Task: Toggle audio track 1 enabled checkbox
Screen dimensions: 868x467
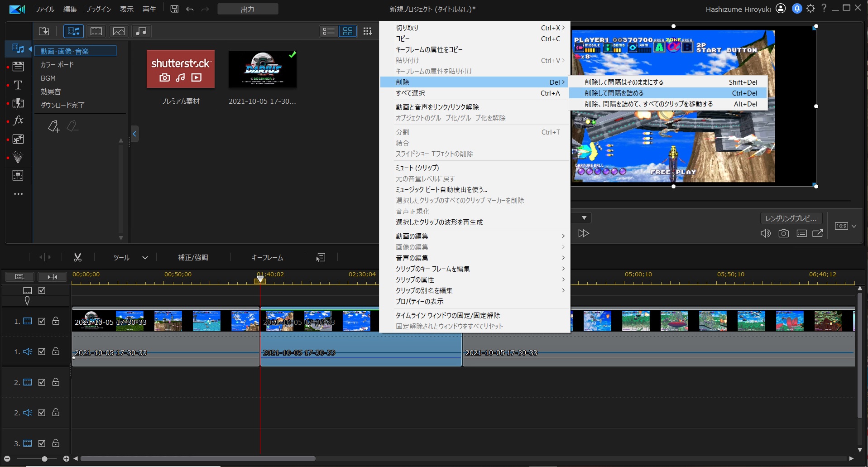Action: (x=42, y=351)
